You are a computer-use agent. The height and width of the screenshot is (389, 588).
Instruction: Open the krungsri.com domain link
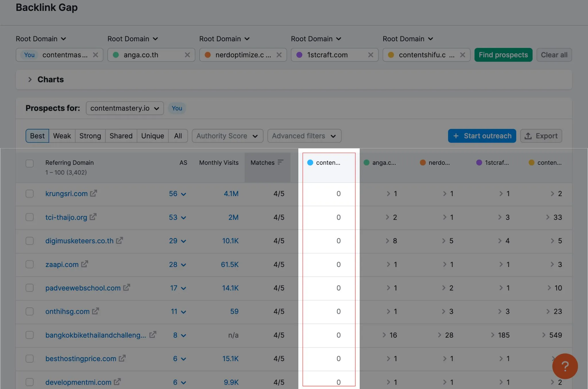[66, 193]
